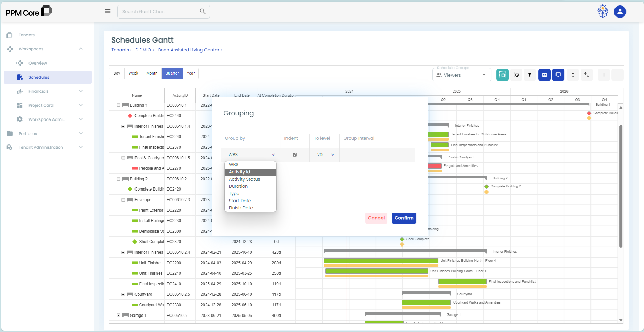Click the baseline history icon beside the filter
644x332 pixels.
[516, 75]
